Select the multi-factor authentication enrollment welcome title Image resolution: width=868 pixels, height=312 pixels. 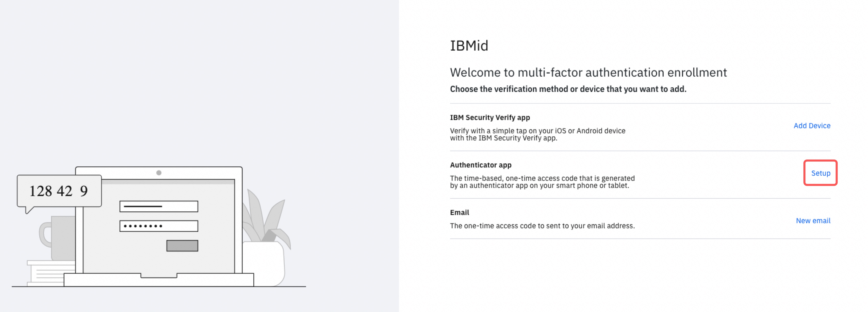coord(588,73)
